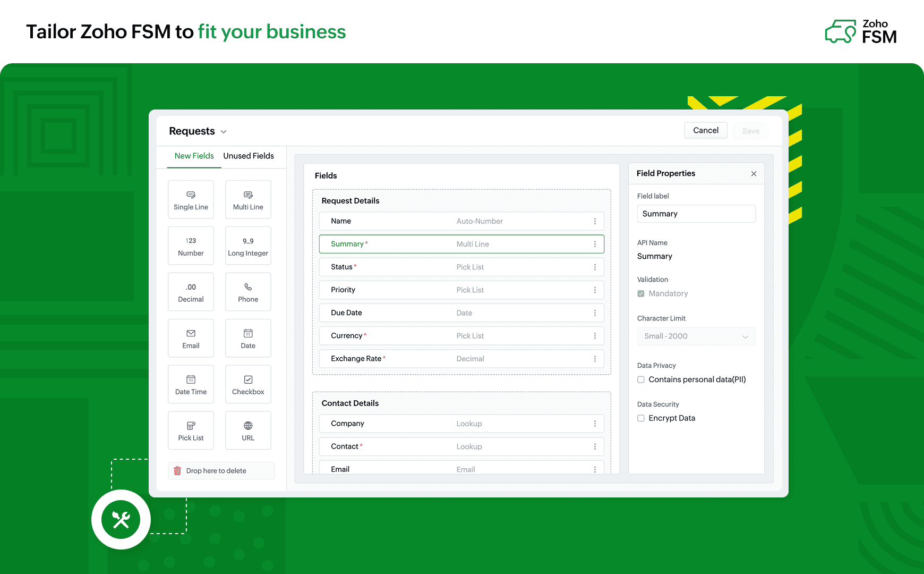
Task: Click the delete drop zone trash icon
Action: point(177,471)
